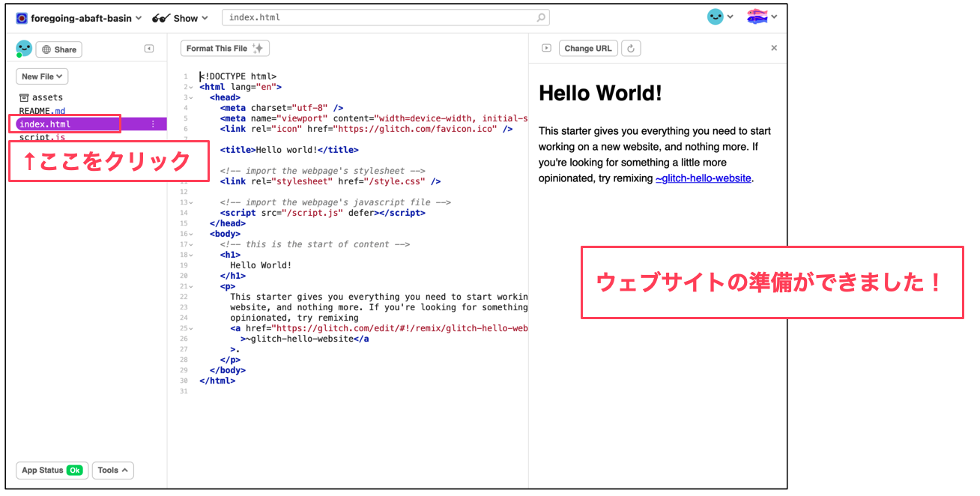Collapse the body tag at line 16
The image size is (980, 496).
[x=191, y=234]
